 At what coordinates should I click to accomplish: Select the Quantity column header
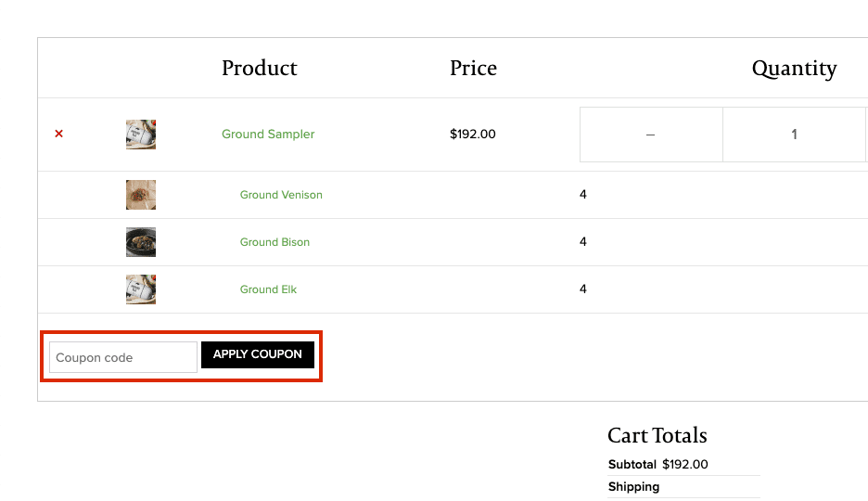pos(795,69)
